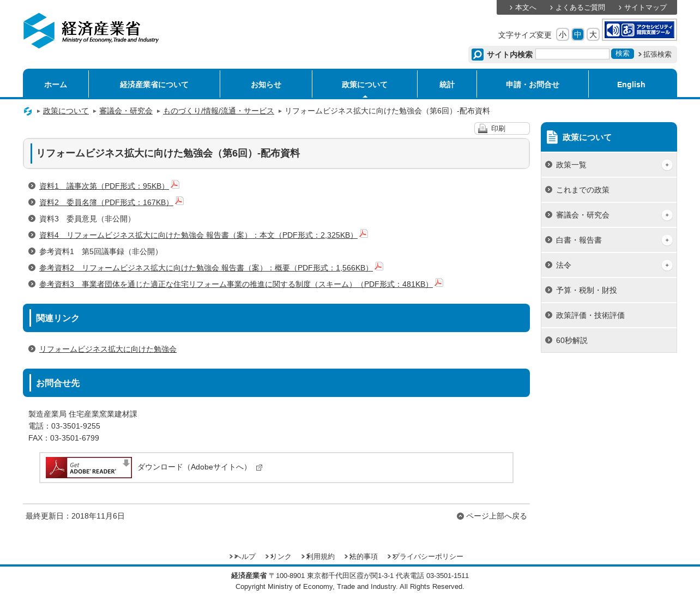
Task: Click the PDF icon next to 参考資料3
Action: click(439, 282)
